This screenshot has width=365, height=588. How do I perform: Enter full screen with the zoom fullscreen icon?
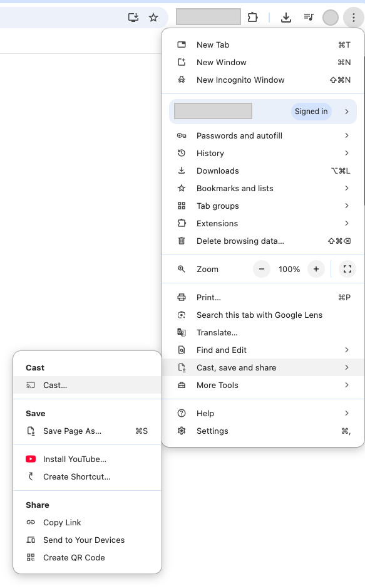pyautogui.click(x=347, y=268)
